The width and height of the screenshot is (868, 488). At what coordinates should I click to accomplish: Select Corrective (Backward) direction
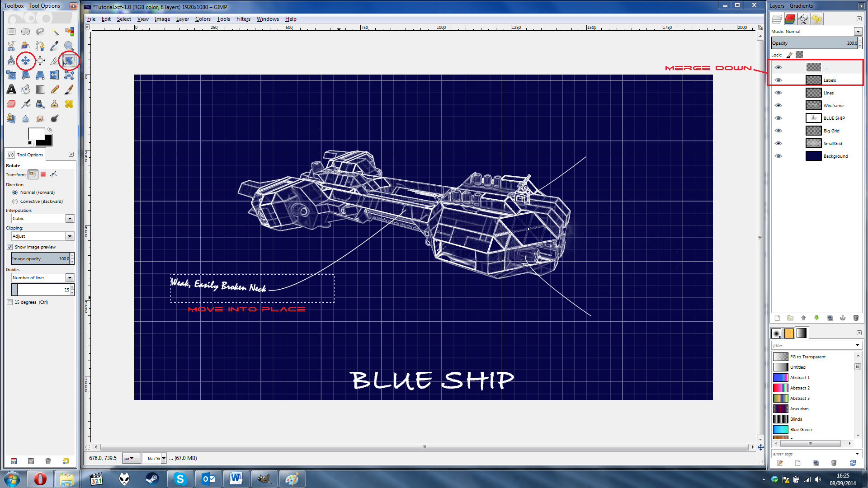(15, 202)
